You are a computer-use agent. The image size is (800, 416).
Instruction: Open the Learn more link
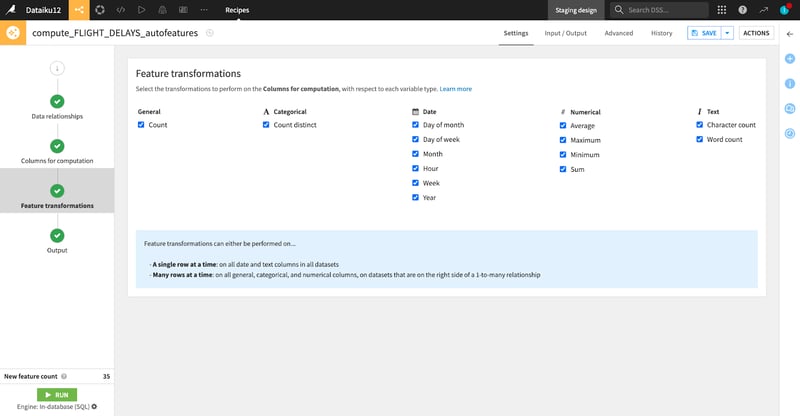456,89
